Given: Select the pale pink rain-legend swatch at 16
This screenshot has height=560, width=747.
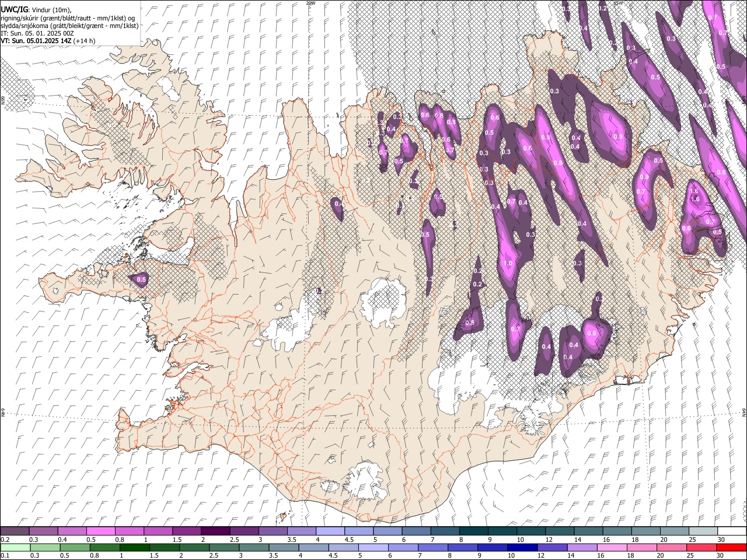Looking at the screenshot, I should coord(612,547).
